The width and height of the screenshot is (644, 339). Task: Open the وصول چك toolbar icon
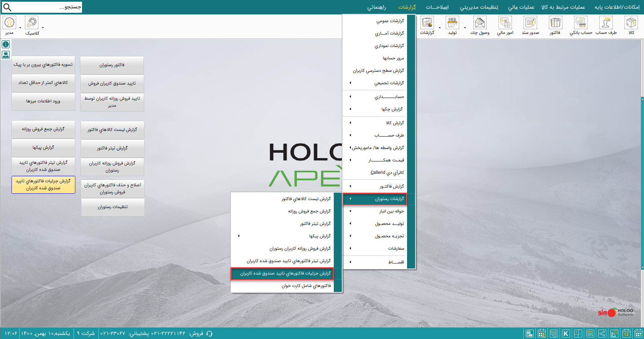pos(480,26)
